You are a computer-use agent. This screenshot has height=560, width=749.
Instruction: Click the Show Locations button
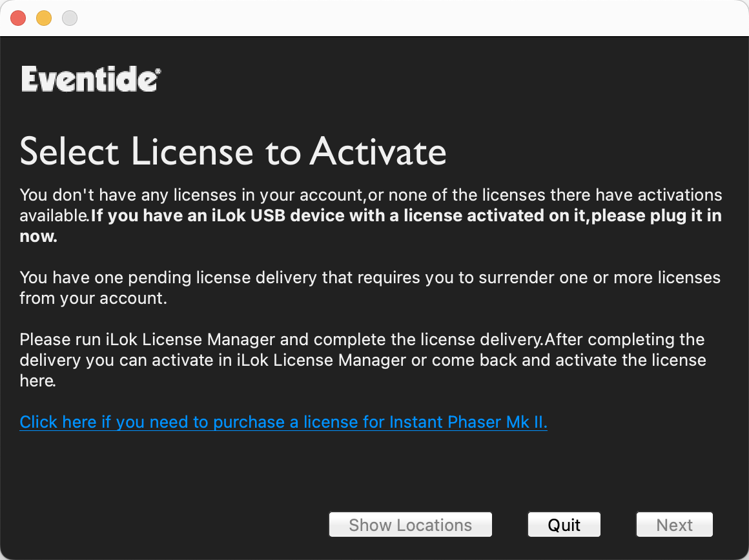[x=410, y=525]
